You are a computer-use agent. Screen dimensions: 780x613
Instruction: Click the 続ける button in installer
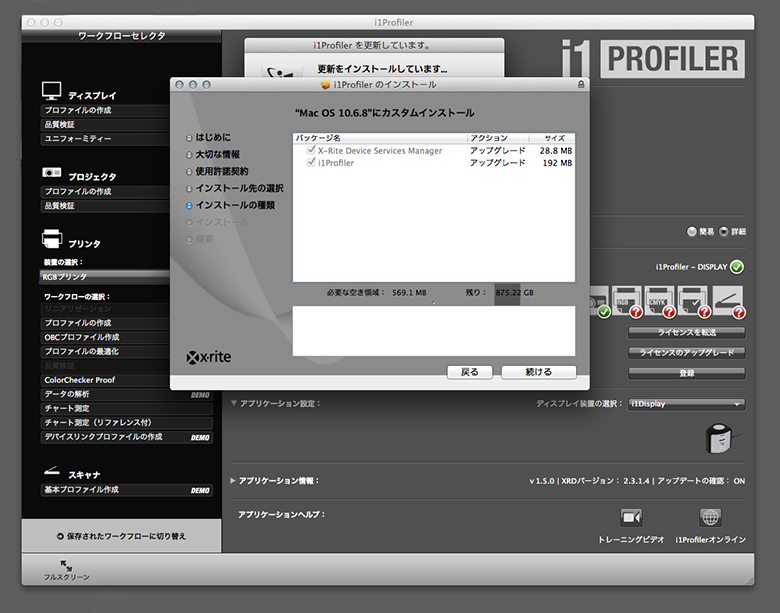pyautogui.click(x=538, y=372)
